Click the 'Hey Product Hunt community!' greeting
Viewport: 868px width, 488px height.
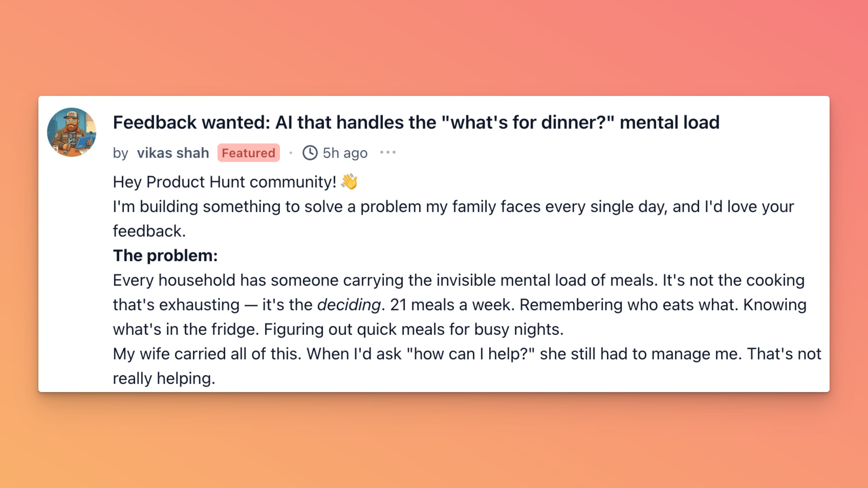(x=224, y=182)
